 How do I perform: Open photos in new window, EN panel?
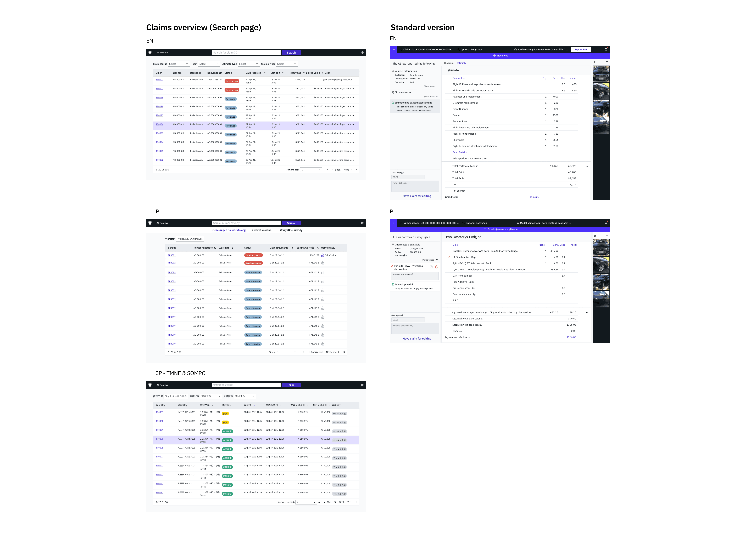click(x=595, y=62)
